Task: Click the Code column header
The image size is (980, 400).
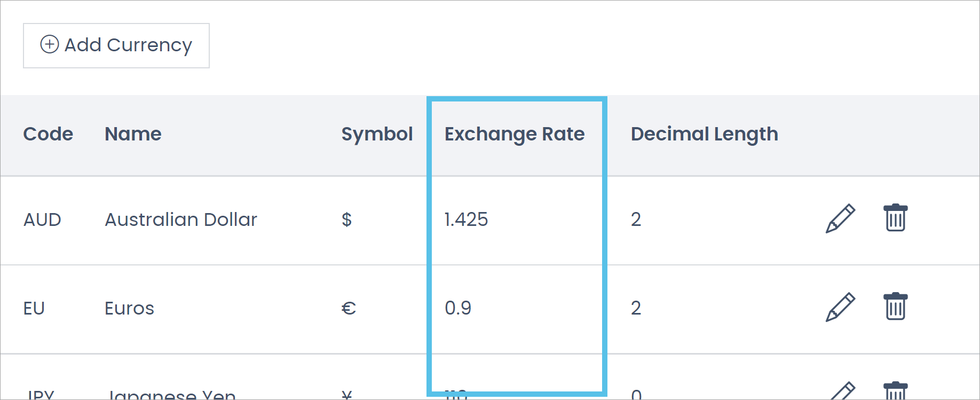Action: pos(48,134)
